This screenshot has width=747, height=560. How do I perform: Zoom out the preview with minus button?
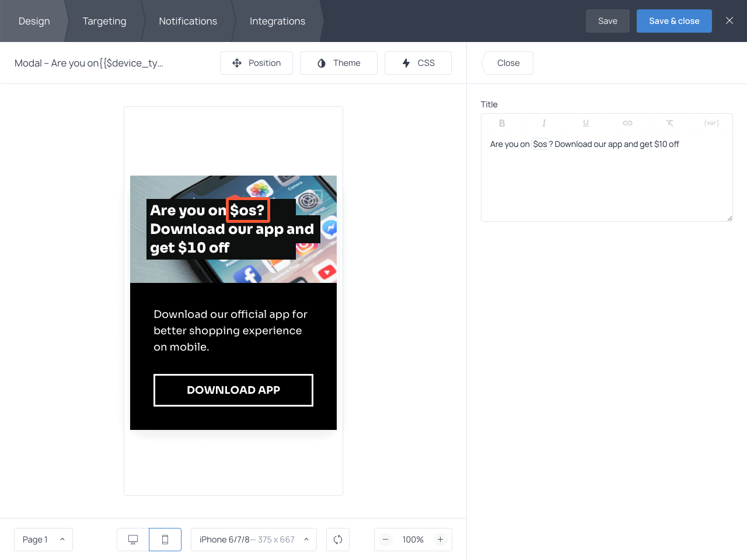pos(386,540)
